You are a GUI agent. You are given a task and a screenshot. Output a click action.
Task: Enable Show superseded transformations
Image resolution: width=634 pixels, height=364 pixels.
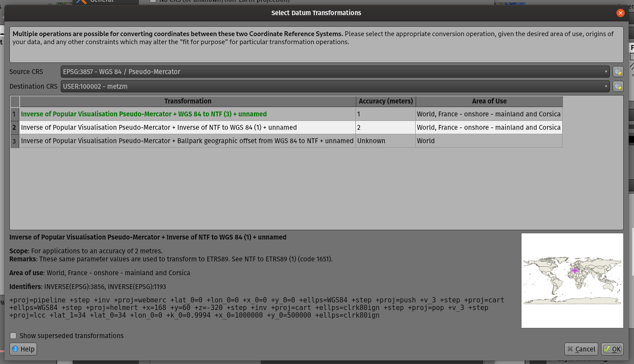click(13, 335)
